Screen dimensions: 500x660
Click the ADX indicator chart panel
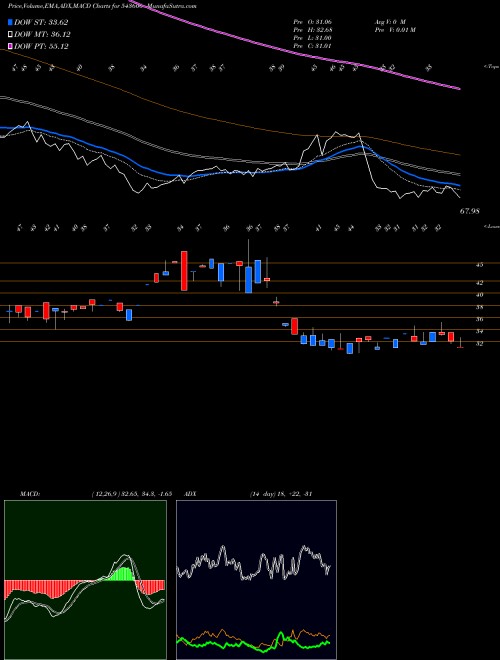click(x=256, y=580)
